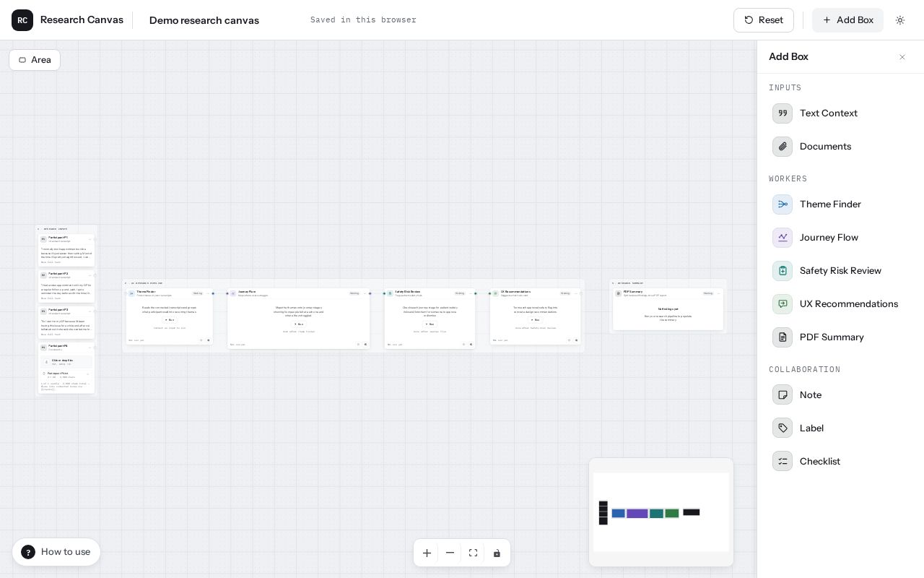Run the Safety Risk Review card
Image resolution: width=924 pixels, height=578 pixels.
coord(430,324)
